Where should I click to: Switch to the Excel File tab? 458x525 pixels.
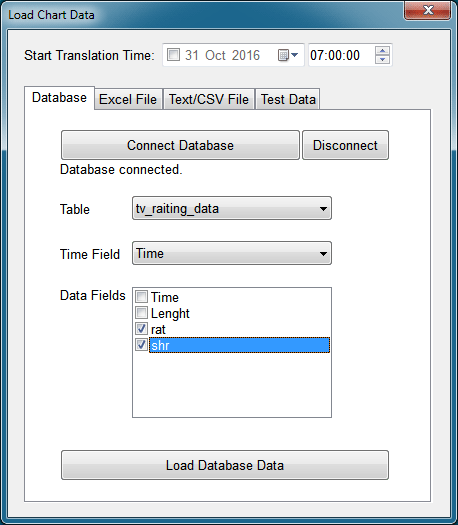(x=128, y=99)
